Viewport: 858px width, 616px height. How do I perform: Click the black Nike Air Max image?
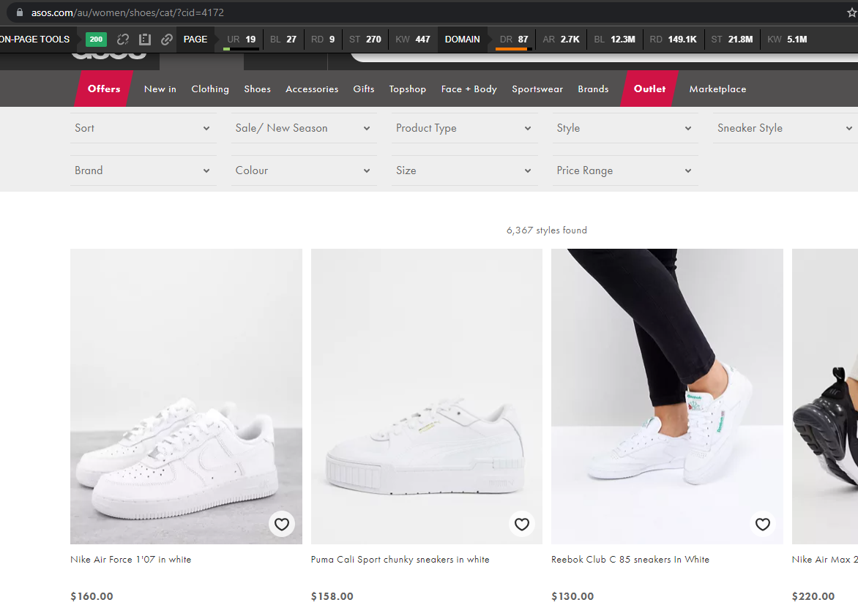[x=824, y=396]
